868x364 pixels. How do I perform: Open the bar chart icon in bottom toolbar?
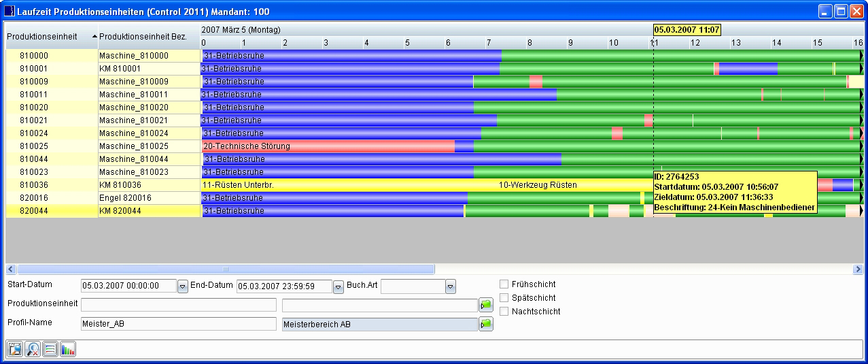[x=68, y=350]
